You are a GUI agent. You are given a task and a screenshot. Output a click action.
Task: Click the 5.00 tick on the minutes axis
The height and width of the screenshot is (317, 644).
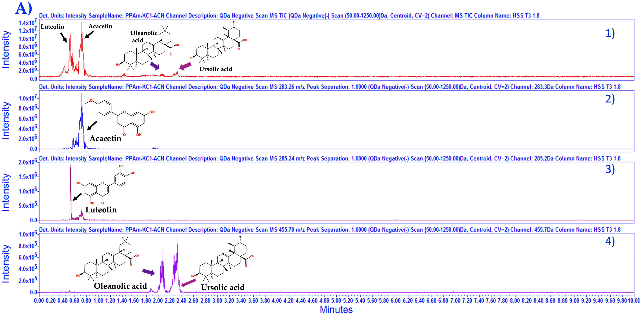(x=336, y=301)
